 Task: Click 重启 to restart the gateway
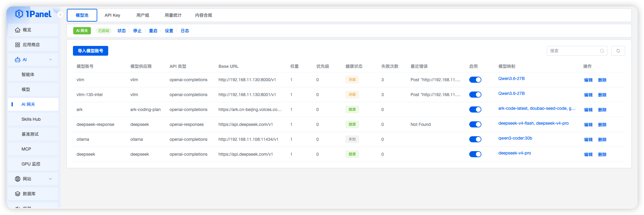[x=153, y=31]
